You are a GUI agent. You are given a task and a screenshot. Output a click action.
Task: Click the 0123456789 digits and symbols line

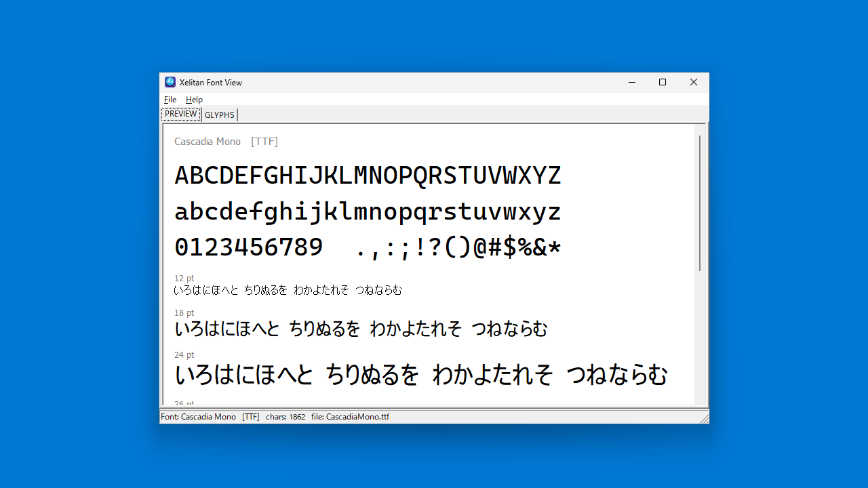[368, 248]
